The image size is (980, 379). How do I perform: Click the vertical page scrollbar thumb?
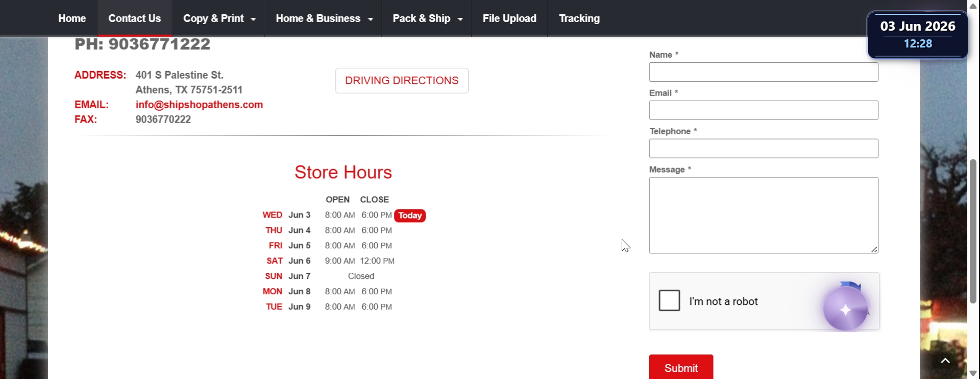973,231
